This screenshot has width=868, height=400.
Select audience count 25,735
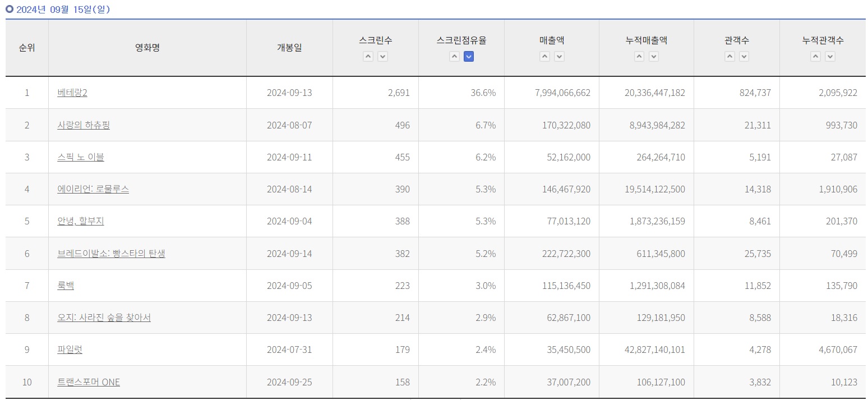[x=758, y=254]
